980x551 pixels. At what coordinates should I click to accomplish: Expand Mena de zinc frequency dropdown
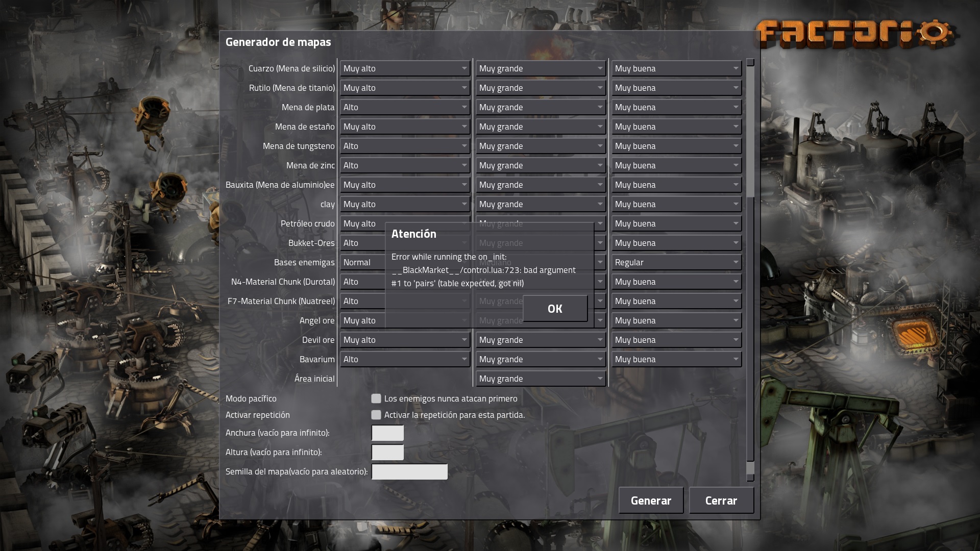[x=405, y=165]
